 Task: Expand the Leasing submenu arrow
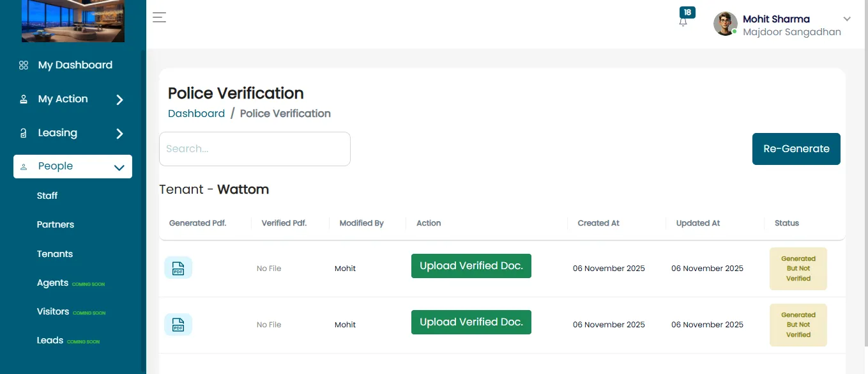tap(119, 134)
